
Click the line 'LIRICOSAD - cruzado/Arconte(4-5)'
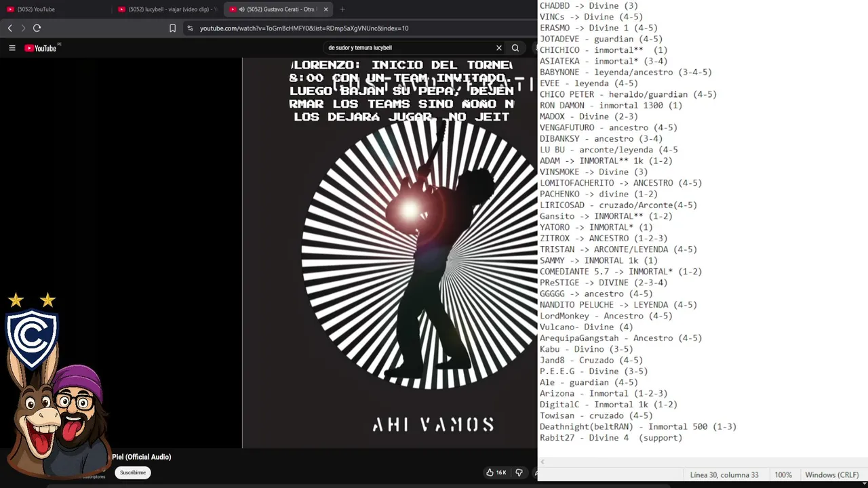click(618, 205)
